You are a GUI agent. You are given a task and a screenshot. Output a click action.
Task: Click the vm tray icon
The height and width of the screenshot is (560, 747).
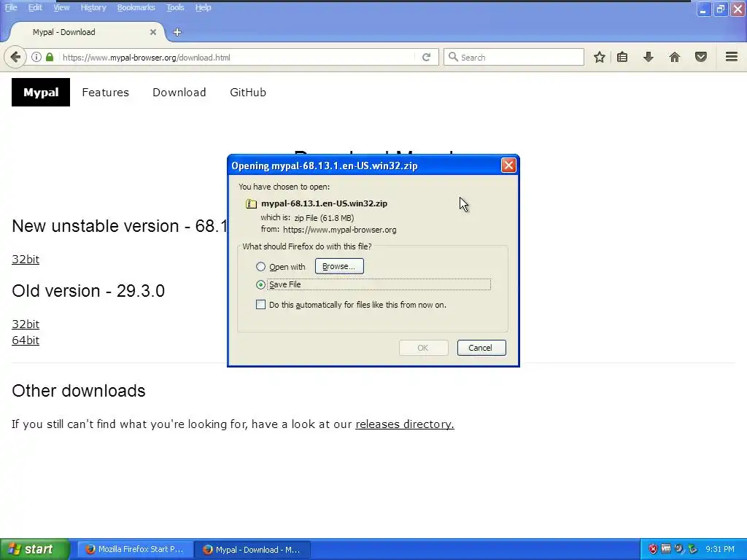[x=666, y=549]
